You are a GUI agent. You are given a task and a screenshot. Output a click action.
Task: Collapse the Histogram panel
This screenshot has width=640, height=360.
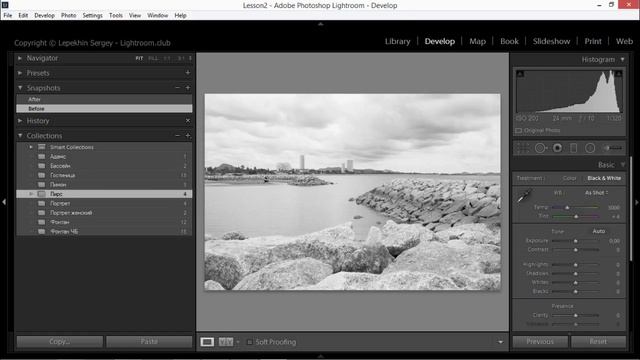point(622,60)
